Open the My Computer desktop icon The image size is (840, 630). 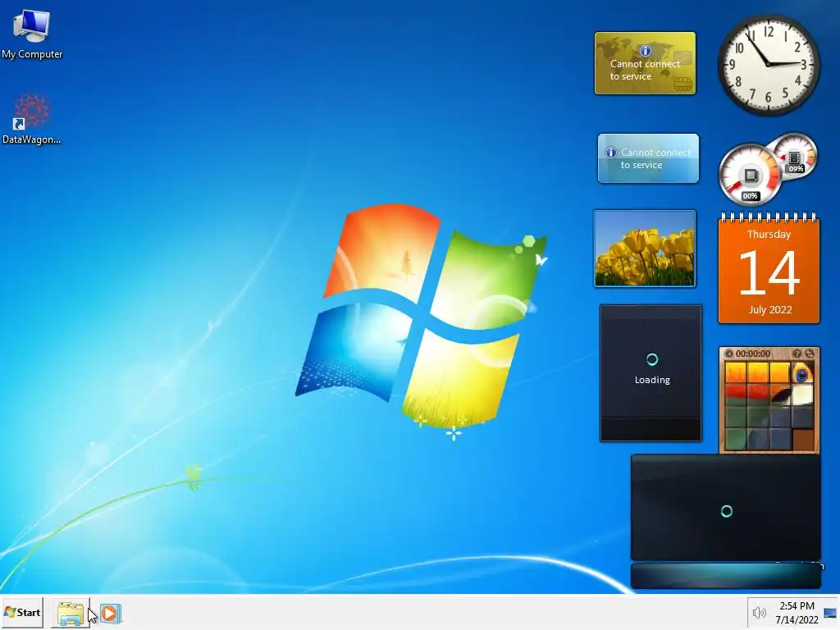(32, 33)
